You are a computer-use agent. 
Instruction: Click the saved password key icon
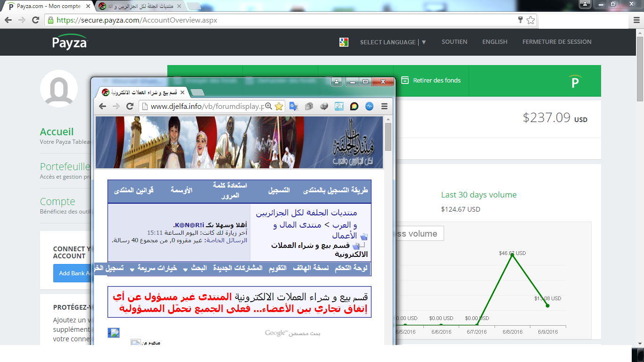pyautogui.click(x=520, y=20)
